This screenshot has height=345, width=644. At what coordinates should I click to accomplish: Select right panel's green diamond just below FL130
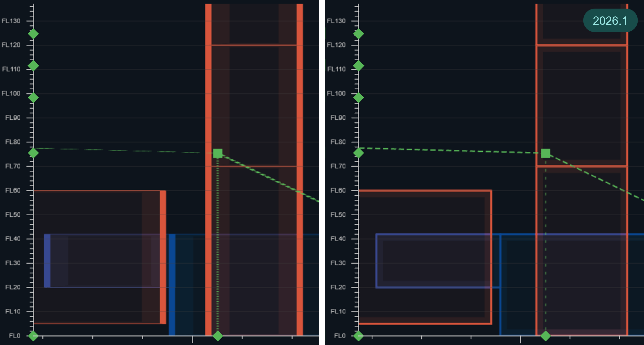click(359, 34)
